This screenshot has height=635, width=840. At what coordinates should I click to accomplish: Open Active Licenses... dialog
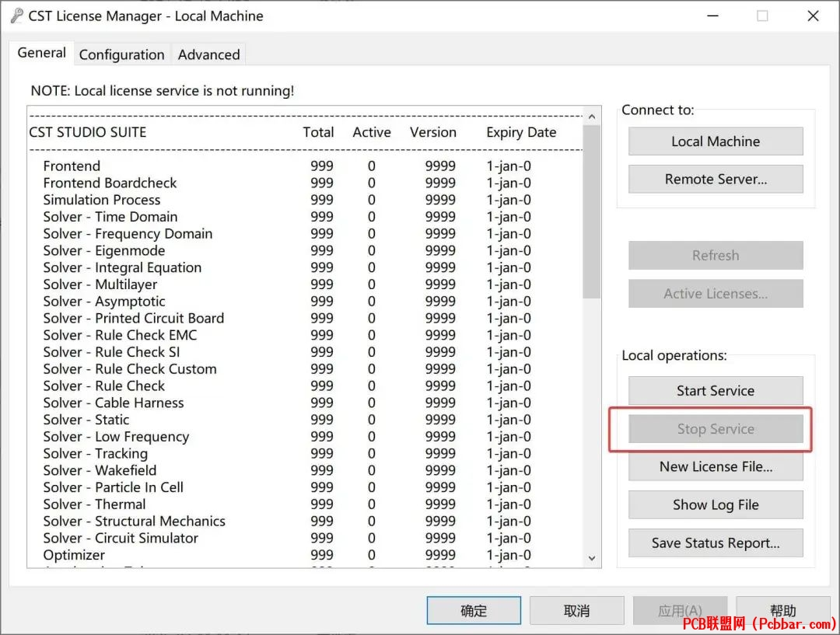[x=716, y=294]
